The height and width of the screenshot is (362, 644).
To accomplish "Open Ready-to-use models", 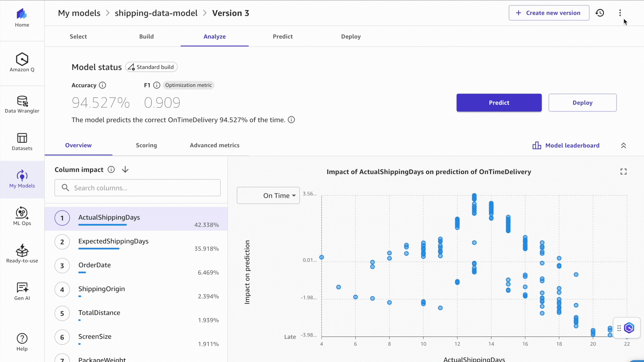I will [22, 254].
